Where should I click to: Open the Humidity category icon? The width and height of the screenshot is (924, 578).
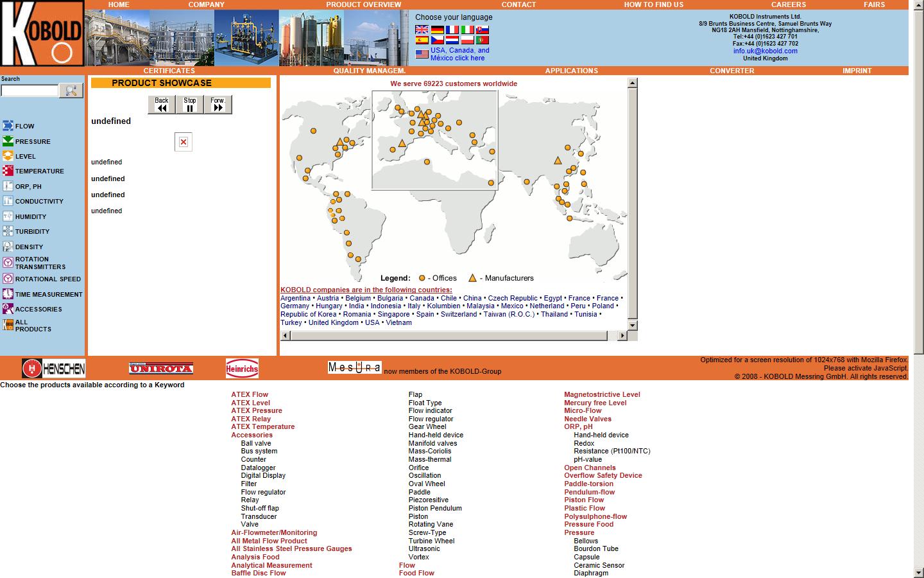point(8,216)
